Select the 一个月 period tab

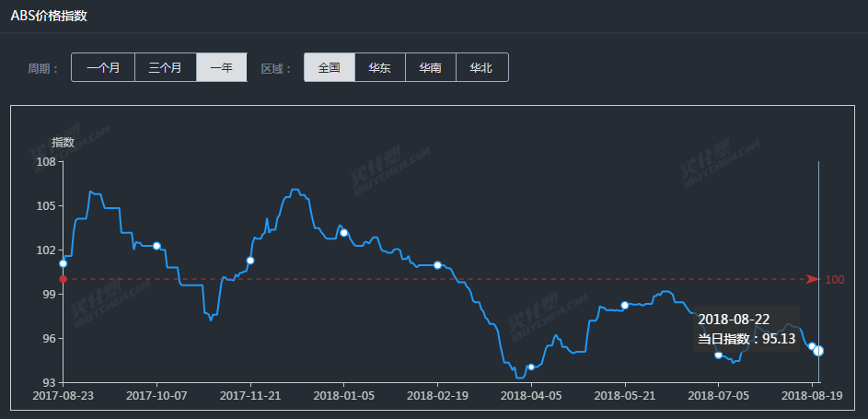103,67
